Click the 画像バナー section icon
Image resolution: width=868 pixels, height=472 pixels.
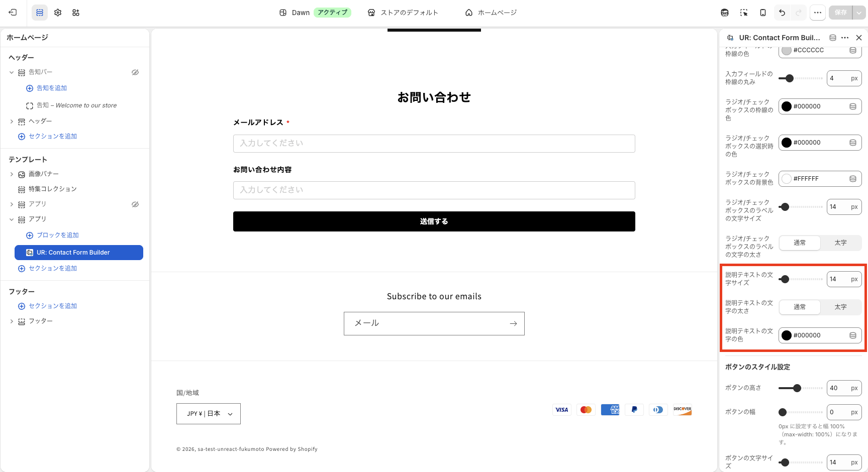click(22, 174)
